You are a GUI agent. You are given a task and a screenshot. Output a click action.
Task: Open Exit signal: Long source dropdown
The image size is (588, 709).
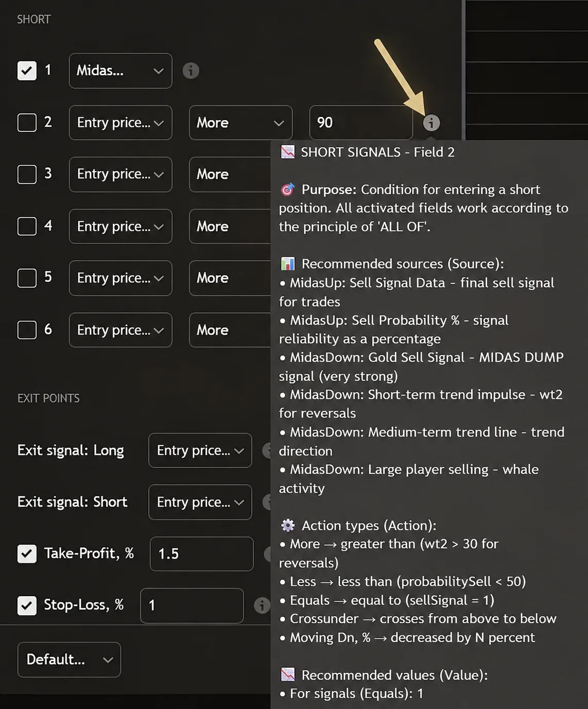pos(200,451)
